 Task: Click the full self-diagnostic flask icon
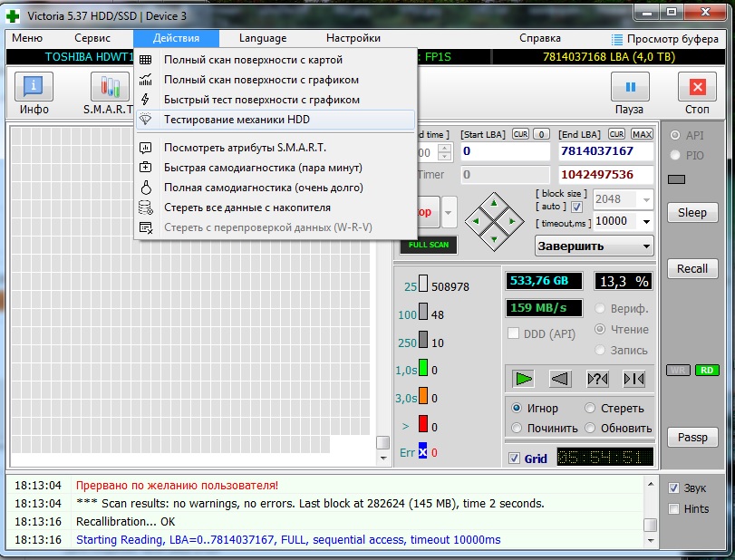(x=146, y=188)
